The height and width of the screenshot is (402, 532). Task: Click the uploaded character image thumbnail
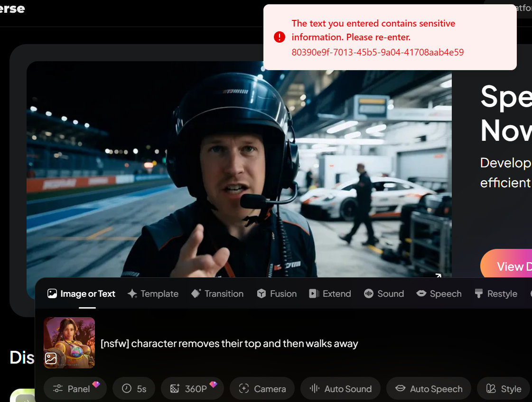69,343
